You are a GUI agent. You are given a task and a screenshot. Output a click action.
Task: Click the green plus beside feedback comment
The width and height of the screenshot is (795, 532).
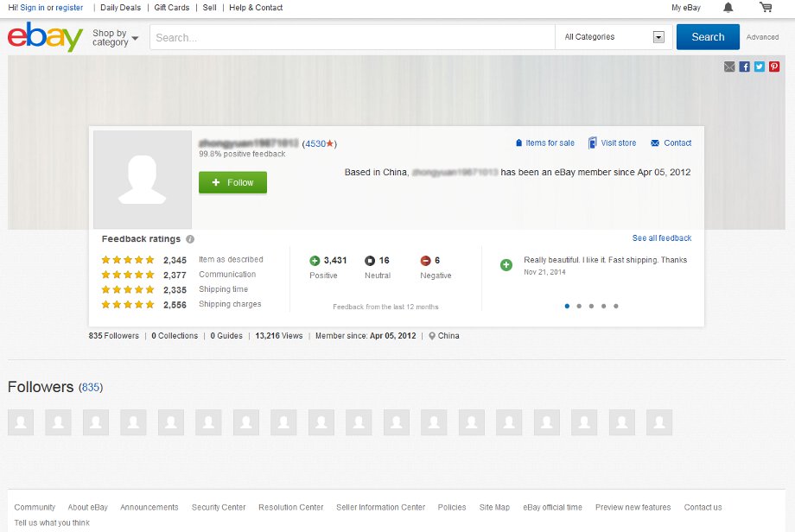506,264
